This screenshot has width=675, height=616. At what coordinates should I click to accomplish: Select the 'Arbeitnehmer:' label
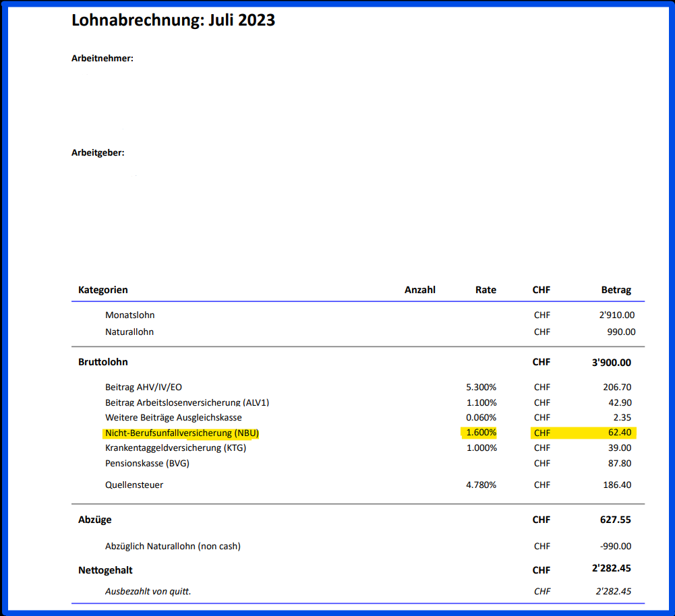coord(102,59)
